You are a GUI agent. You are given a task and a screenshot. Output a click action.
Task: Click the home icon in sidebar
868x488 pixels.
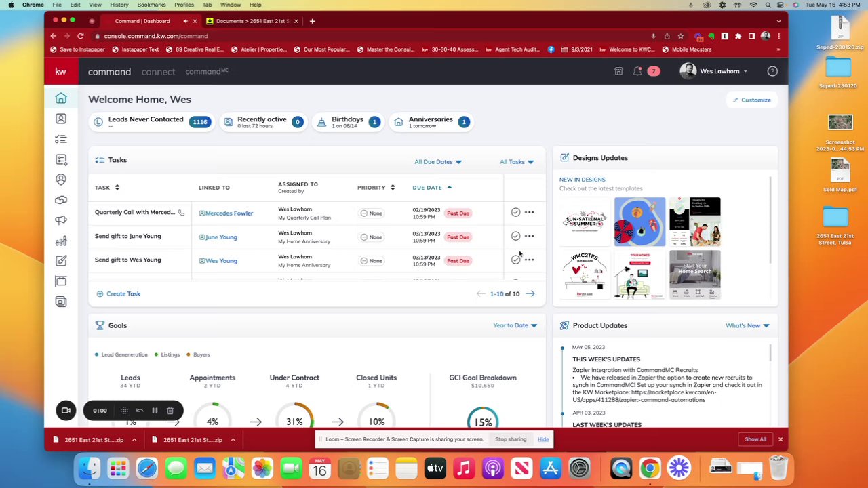[61, 98]
